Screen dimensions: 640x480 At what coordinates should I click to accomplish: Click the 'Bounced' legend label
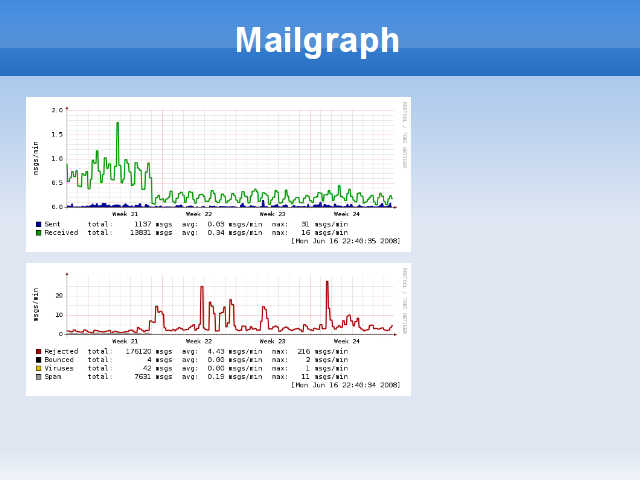59,360
